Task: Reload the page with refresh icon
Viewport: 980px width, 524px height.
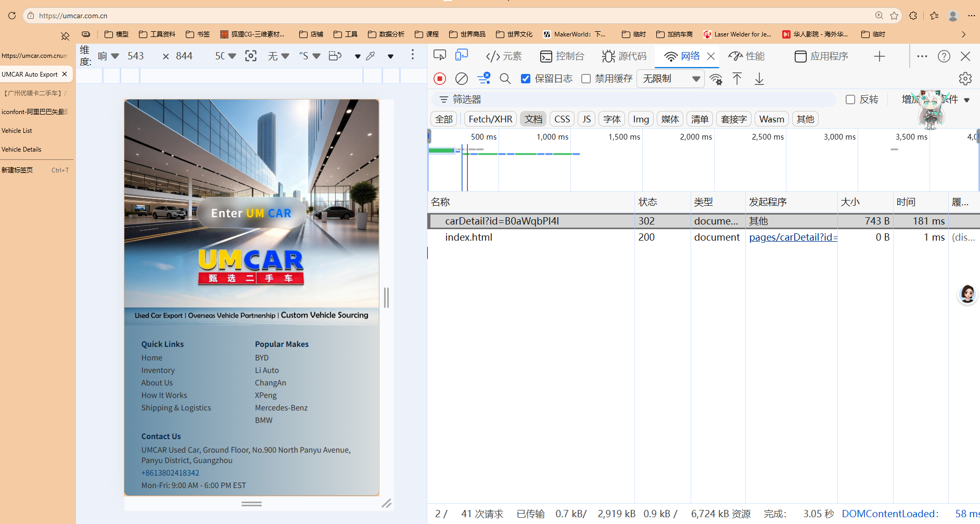Action: 12,16
